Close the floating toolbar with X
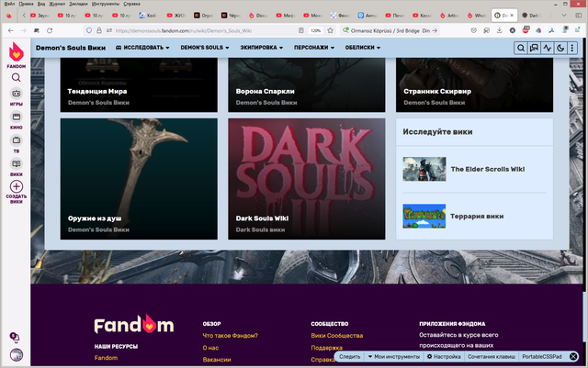This screenshot has width=588, height=368. click(x=573, y=356)
